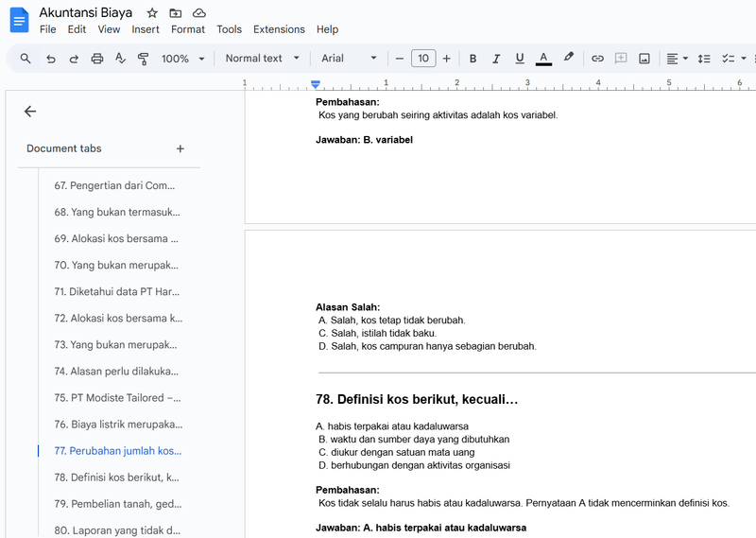This screenshot has height=538, width=756.
Task: Add a new document tab
Action: coord(180,148)
